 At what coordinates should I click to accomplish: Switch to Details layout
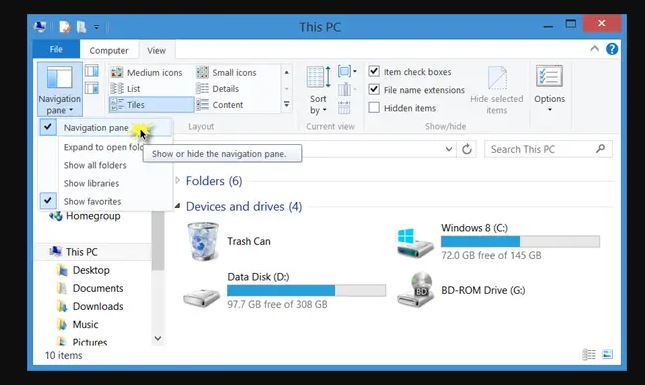tap(218, 88)
